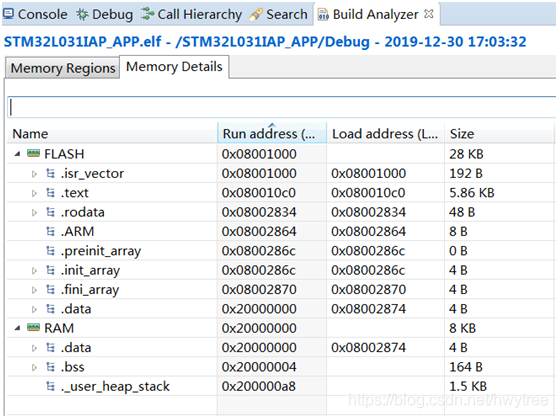Click the .text section icon

[51, 192]
